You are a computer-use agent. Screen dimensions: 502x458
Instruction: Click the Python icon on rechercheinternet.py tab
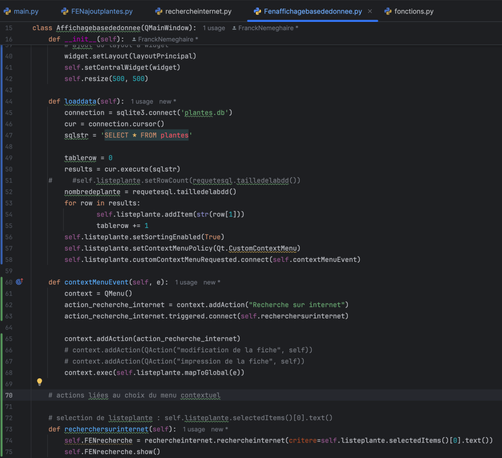(x=159, y=12)
